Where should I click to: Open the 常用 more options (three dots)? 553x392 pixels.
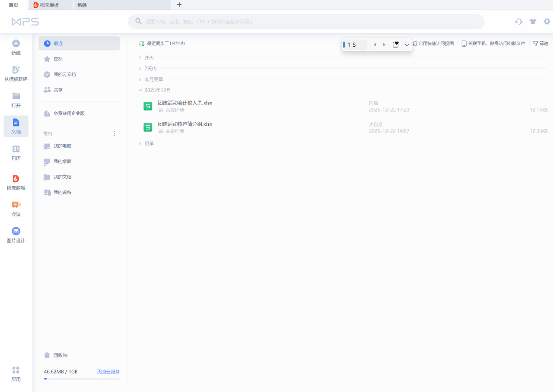pyautogui.click(x=114, y=134)
